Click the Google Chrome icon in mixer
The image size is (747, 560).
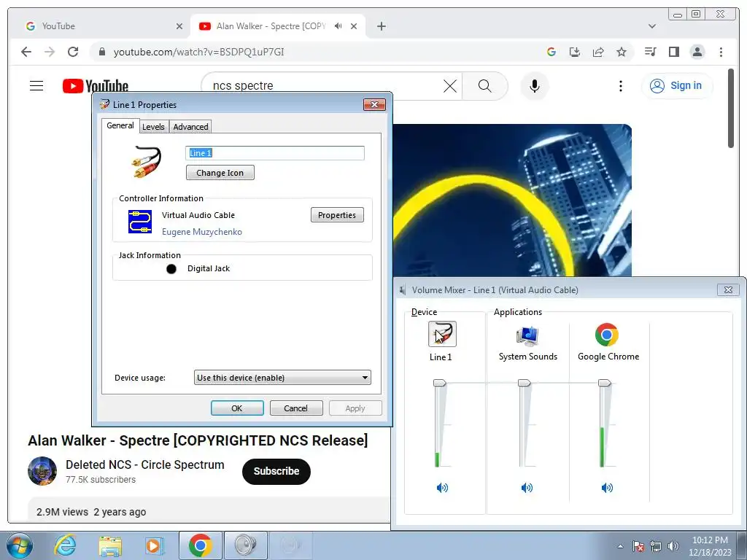pos(606,335)
